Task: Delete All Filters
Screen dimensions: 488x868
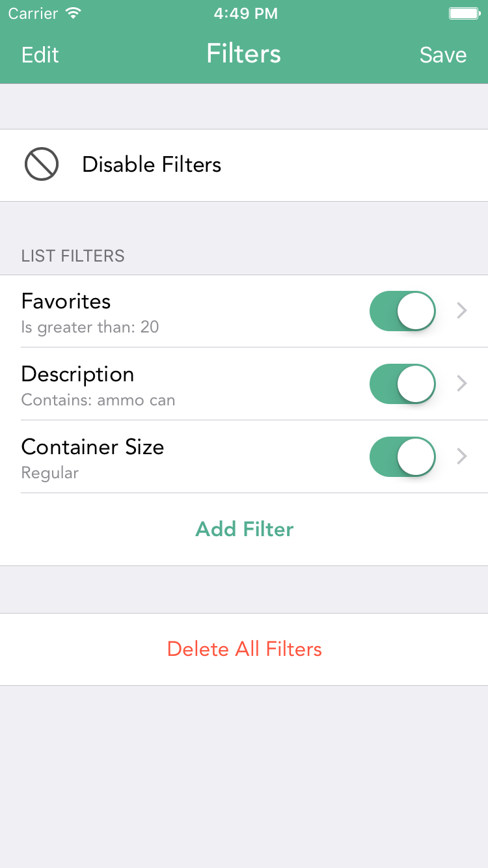Action: point(244,649)
